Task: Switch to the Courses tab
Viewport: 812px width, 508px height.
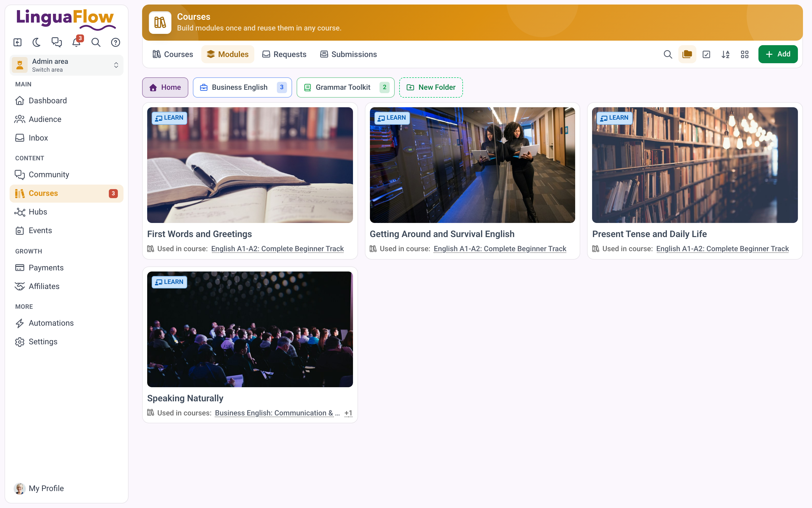Action: [173, 54]
